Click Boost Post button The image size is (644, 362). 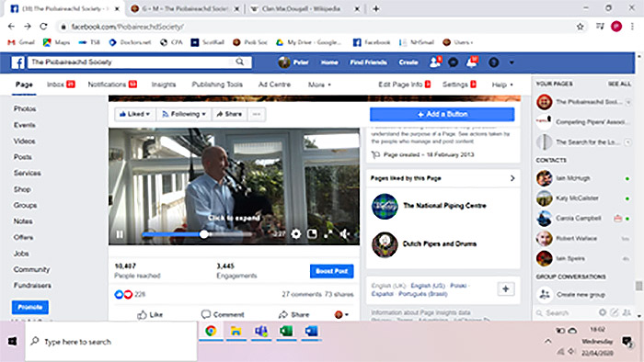tap(331, 271)
